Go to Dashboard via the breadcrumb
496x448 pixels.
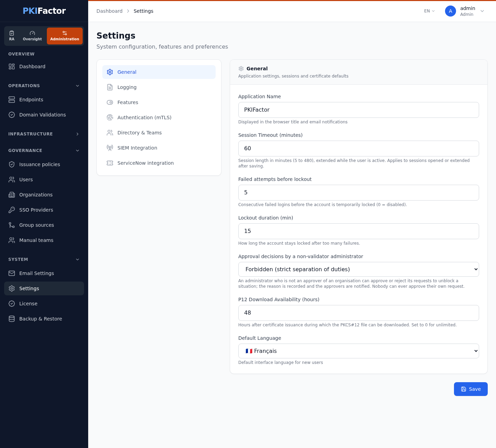click(x=110, y=11)
